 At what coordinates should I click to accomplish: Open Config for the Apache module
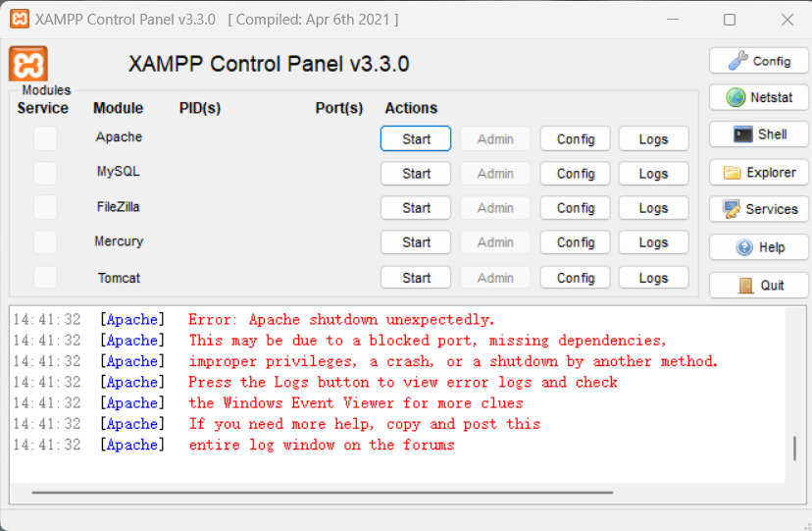click(575, 138)
